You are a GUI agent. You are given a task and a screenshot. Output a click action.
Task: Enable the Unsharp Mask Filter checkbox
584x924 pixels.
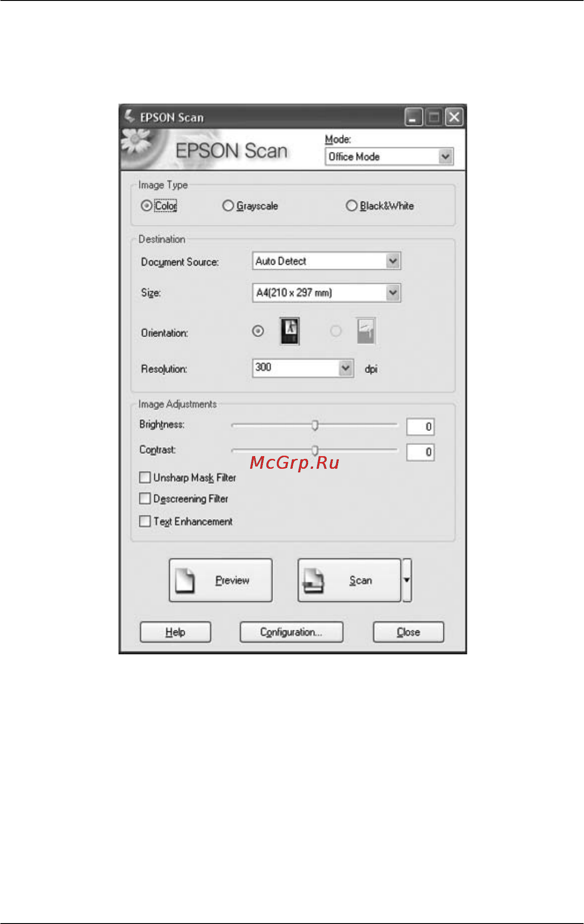pyautogui.click(x=145, y=477)
